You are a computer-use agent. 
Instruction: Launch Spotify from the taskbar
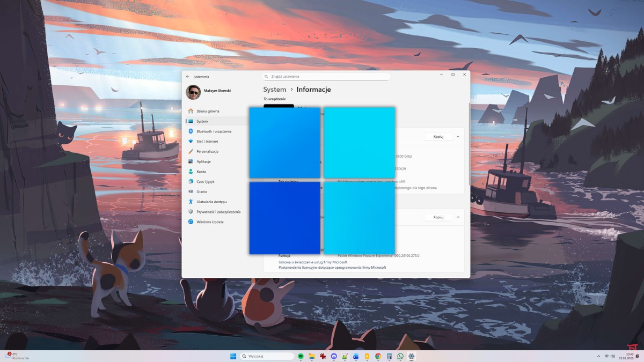pyautogui.click(x=300, y=356)
